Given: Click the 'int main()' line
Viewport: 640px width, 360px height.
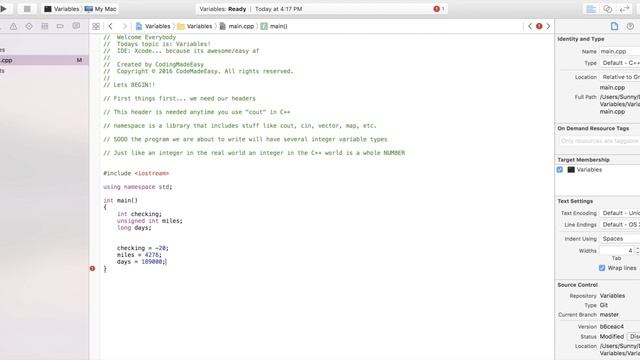Looking at the screenshot, I should pyautogui.click(x=120, y=200).
